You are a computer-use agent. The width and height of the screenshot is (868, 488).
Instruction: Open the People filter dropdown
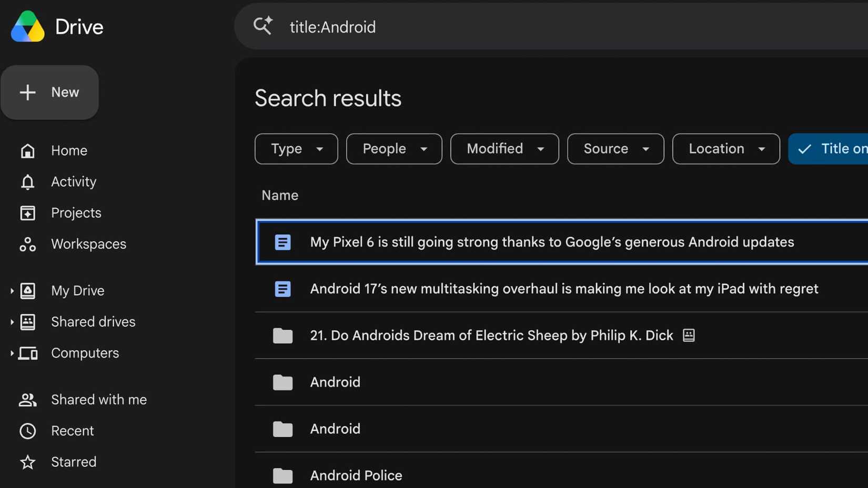[394, 149]
